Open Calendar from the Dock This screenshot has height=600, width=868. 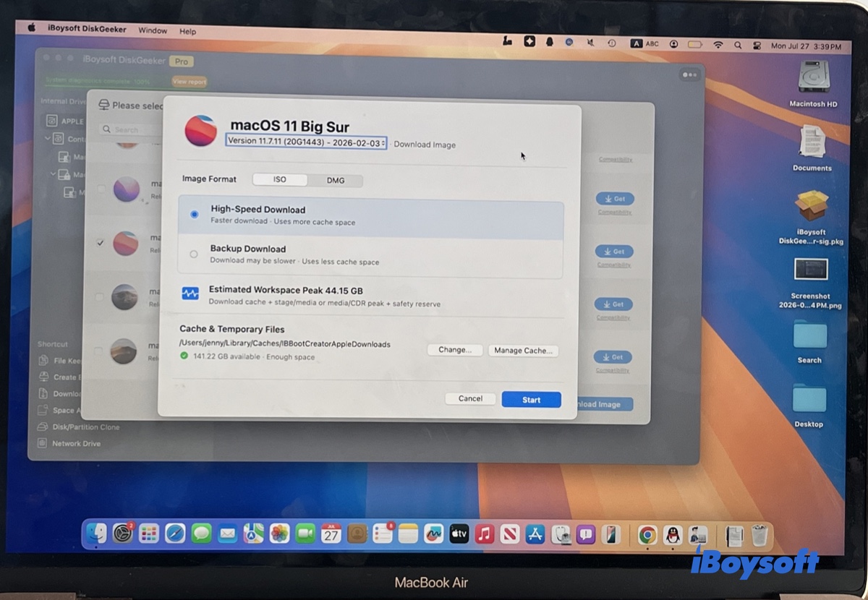pos(331,534)
